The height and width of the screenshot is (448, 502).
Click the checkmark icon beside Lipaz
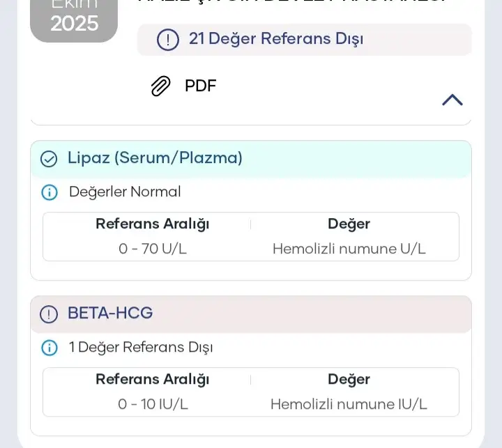tap(49, 159)
